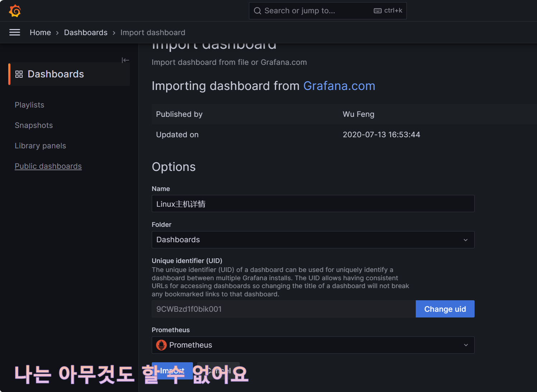Click the Grafana logo icon
This screenshot has width=537, height=392.
click(x=15, y=11)
